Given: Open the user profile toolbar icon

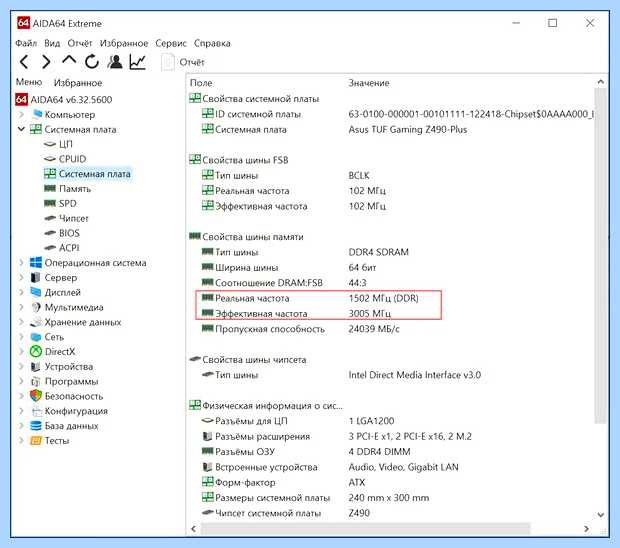Looking at the screenshot, I should (115, 62).
